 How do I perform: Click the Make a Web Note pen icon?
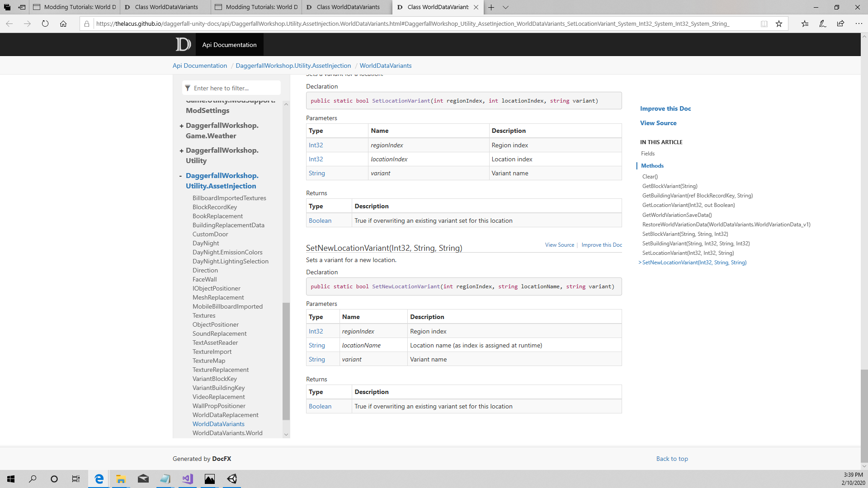tap(823, 23)
